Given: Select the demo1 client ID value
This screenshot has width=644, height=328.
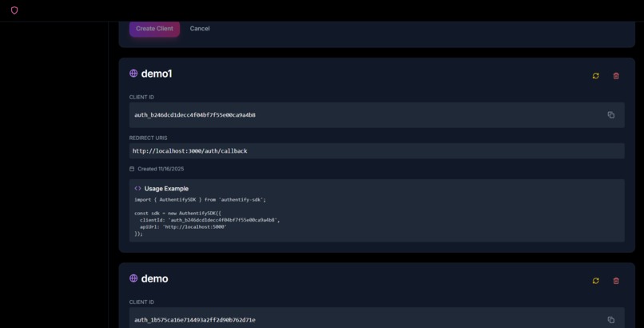Looking at the screenshot, I should (195, 115).
